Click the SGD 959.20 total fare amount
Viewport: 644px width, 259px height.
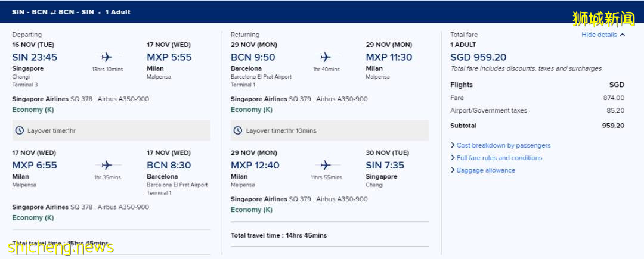478,57
